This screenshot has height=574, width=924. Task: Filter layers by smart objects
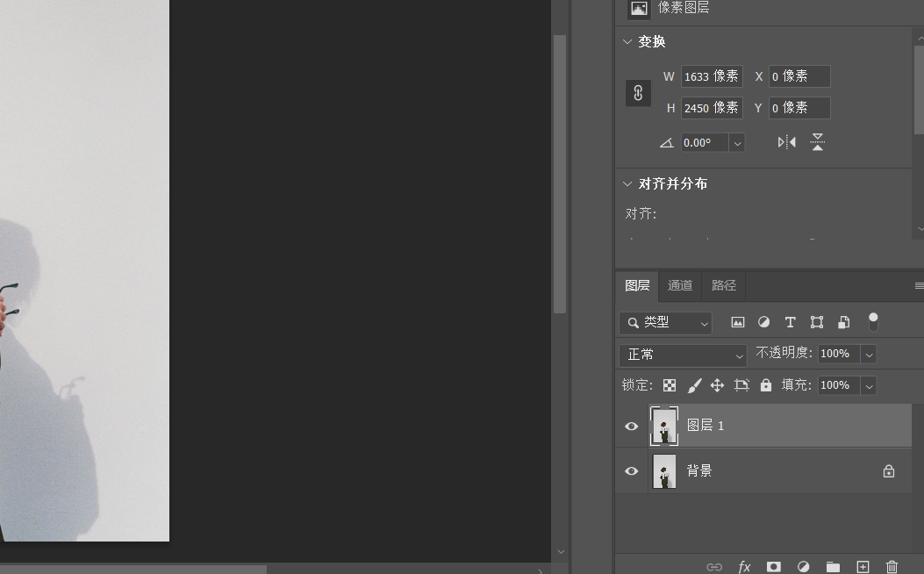(844, 322)
